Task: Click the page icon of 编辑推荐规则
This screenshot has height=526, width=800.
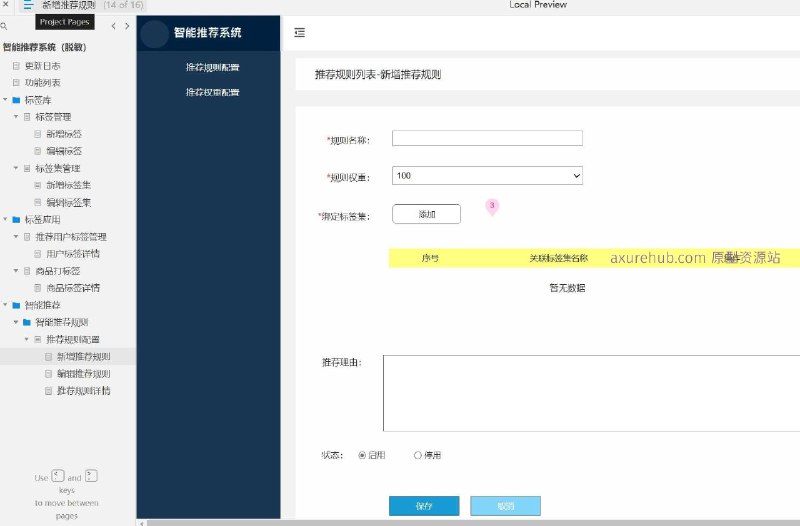Action: (48, 373)
